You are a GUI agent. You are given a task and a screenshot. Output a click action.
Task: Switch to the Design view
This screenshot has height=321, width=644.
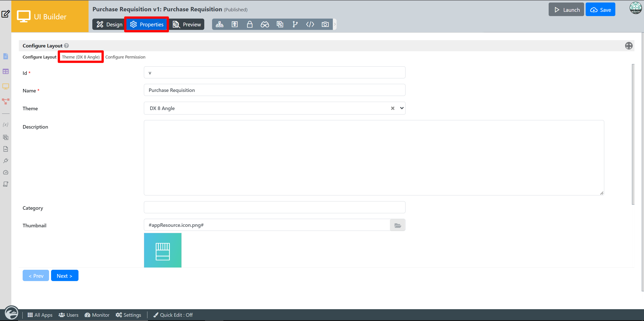tap(109, 24)
